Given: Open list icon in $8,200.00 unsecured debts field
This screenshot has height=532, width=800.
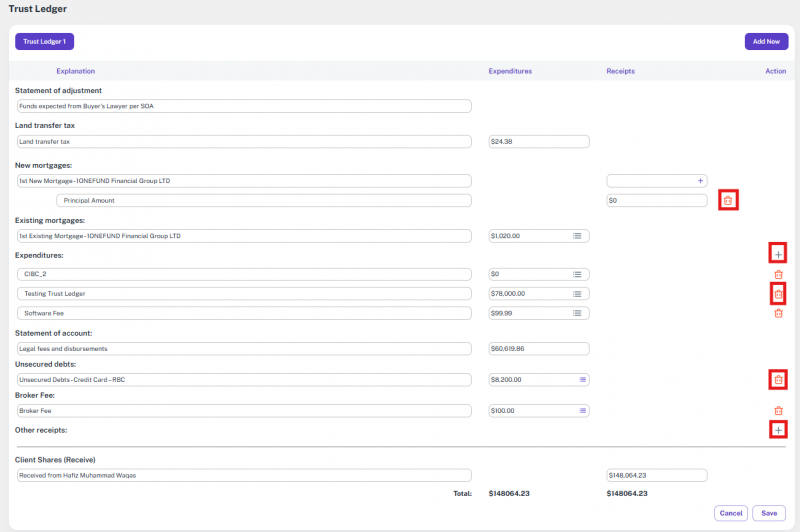Looking at the screenshot, I should coord(582,380).
